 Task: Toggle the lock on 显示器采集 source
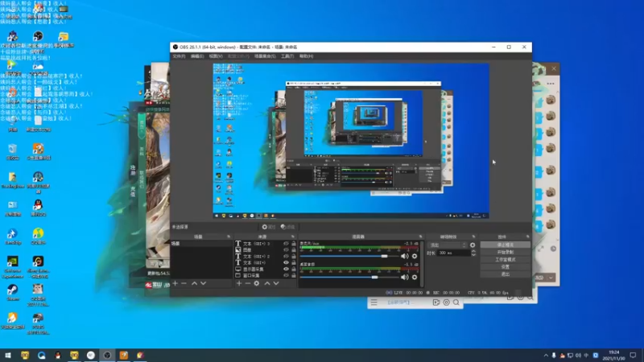(x=294, y=269)
